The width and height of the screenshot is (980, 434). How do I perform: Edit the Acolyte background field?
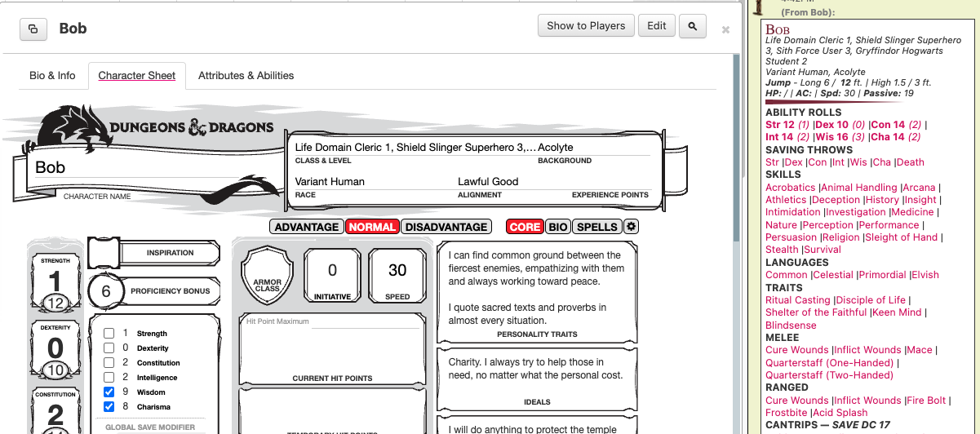click(594, 148)
